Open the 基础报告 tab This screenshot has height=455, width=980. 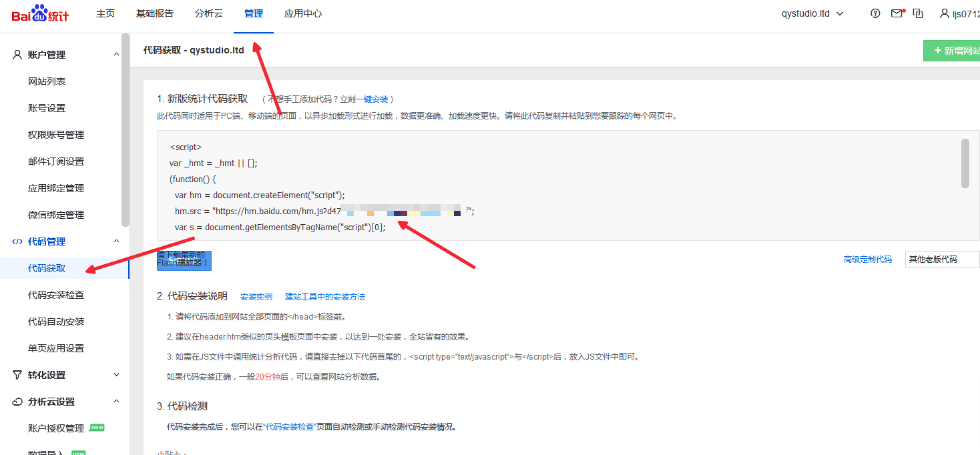coord(155,13)
